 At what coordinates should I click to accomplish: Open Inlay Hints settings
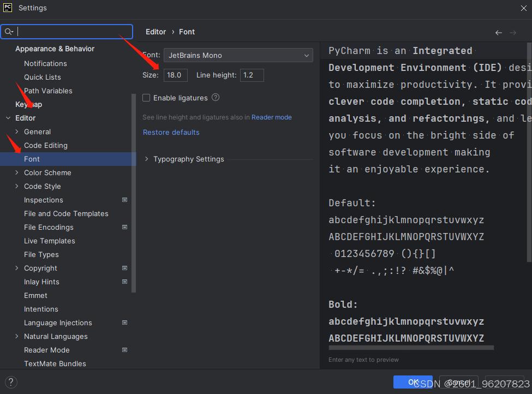point(41,282)
